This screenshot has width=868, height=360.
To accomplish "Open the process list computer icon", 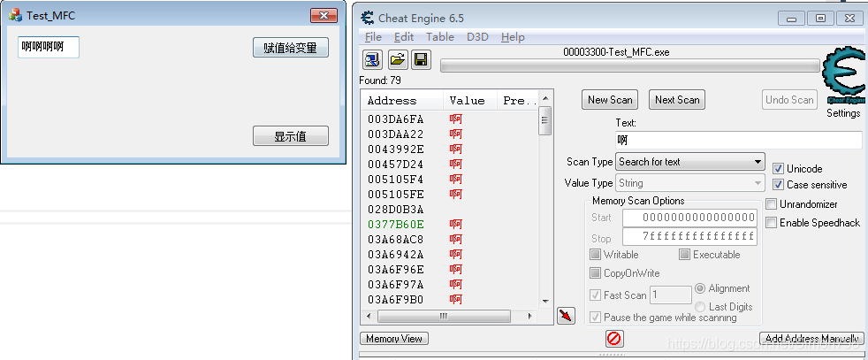I will [x=372, y=59].
